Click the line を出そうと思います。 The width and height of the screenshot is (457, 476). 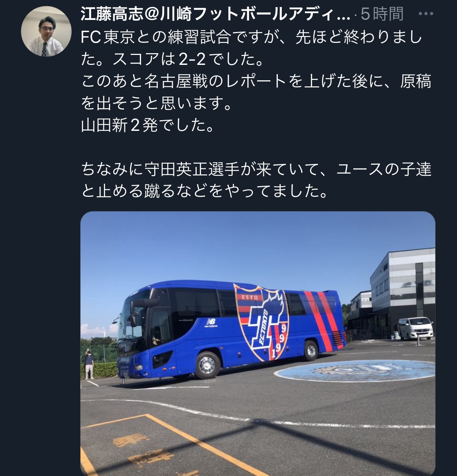tap(157, 103)
